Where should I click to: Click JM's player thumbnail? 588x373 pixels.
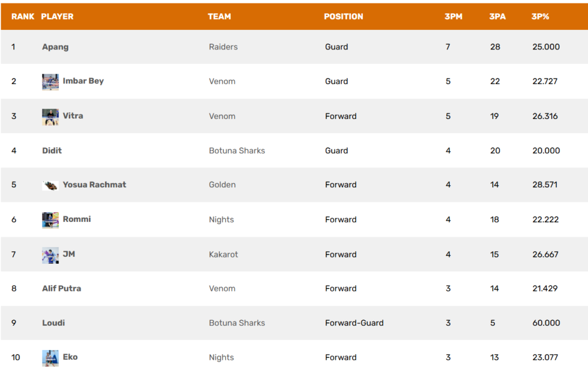click(x=51, y=255)
